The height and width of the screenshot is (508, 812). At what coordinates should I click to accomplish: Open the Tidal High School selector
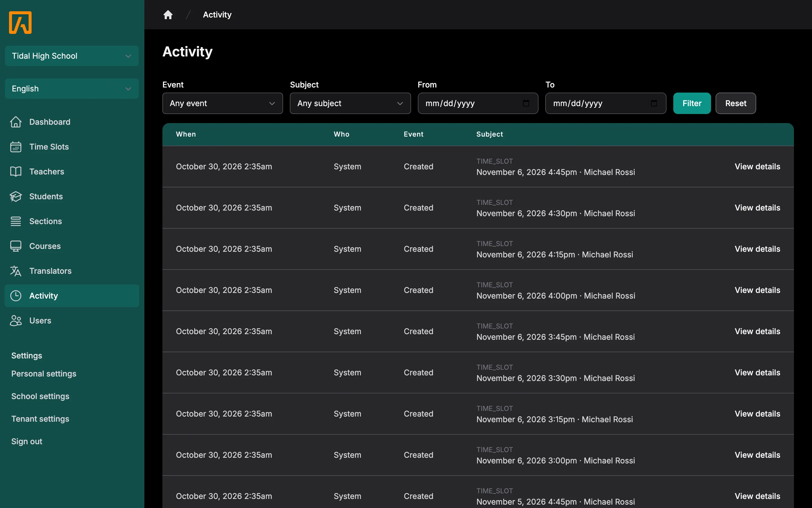(x=72, y=56)
